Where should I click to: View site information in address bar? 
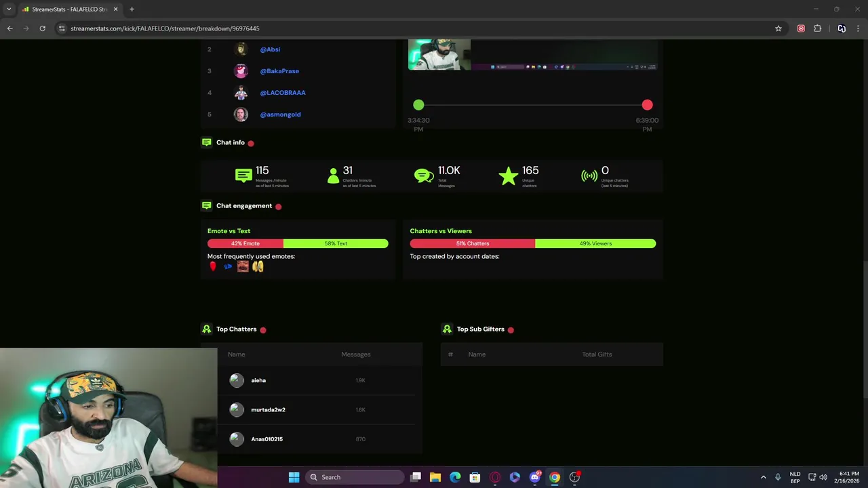tap(62, 28)
